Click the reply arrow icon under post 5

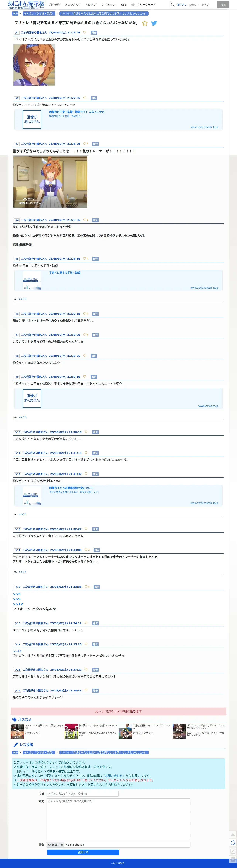pyautogui.click(x=15, y=299)
